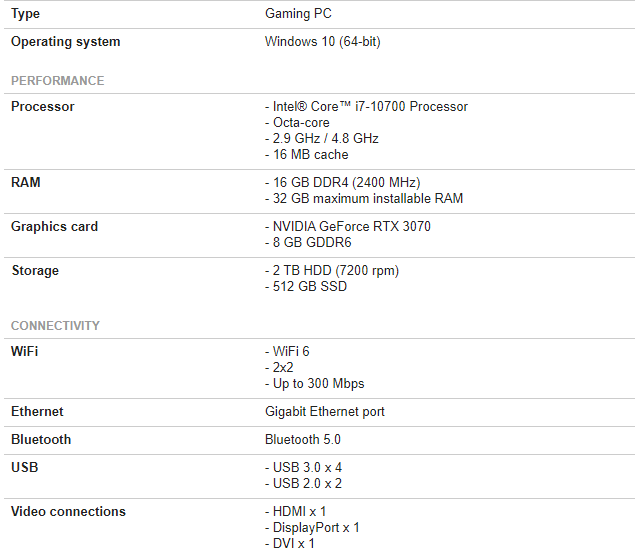Select the Intel Core i7-10700 Processor line
The width and height of the screenshot is (635, 556).
[x=366, y=107]
